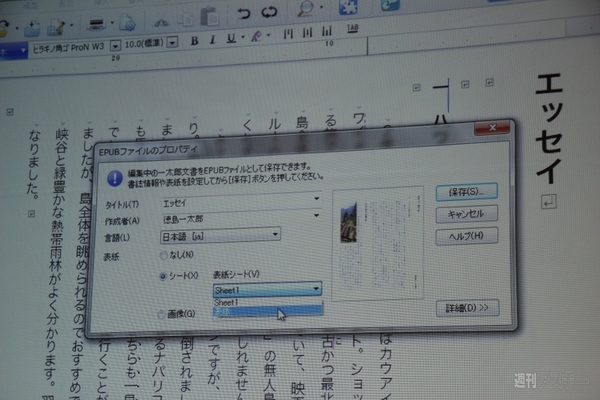Open the magnifier zoom tool
This screenshot has height=400, width=600.
tap(306, 8)
